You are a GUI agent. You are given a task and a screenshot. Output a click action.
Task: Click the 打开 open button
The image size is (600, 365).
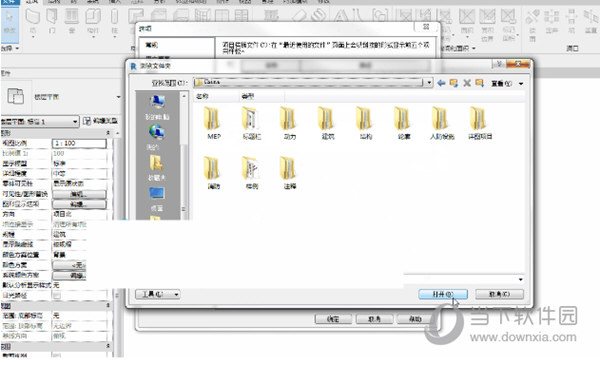coord(443,294)
